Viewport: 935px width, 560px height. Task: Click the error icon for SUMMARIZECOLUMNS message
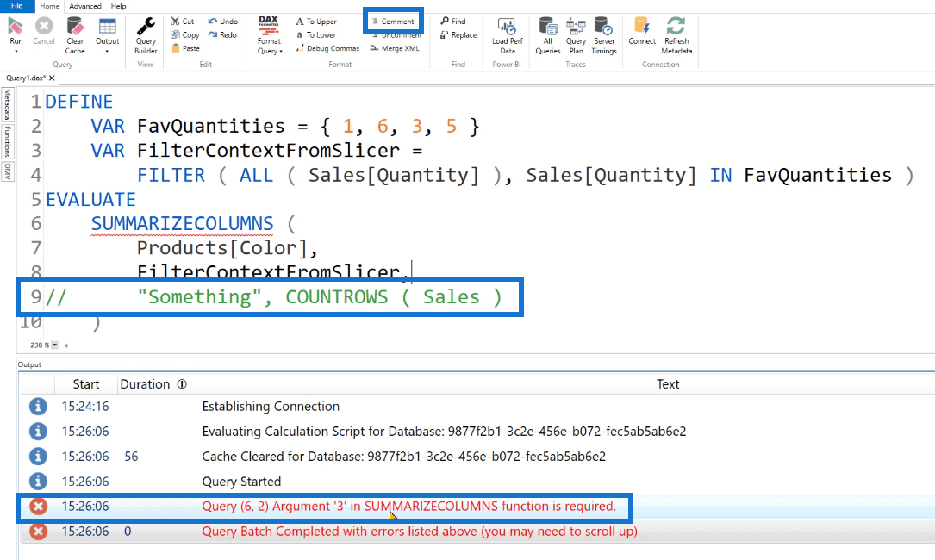click(x=38, y=507)
